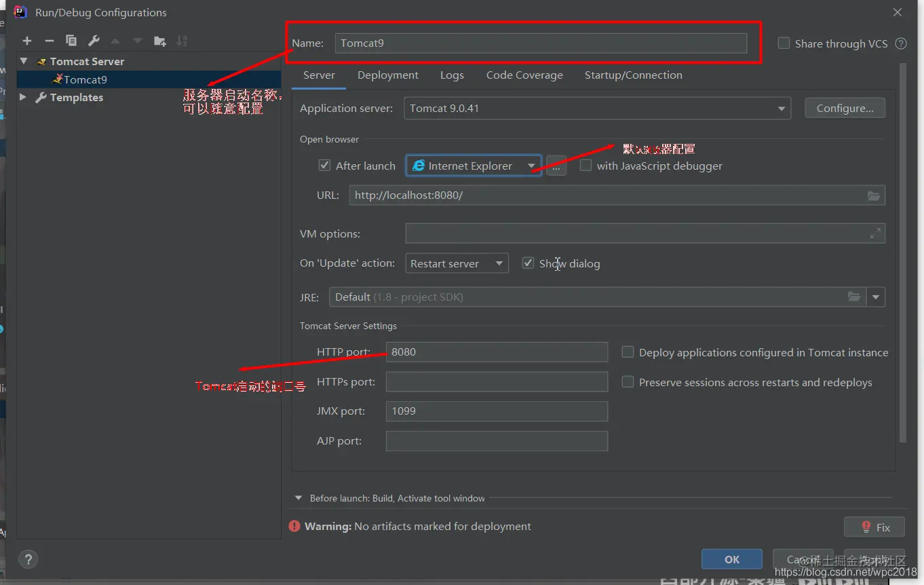Uncheck the After launch checkbox

point(324,166)
